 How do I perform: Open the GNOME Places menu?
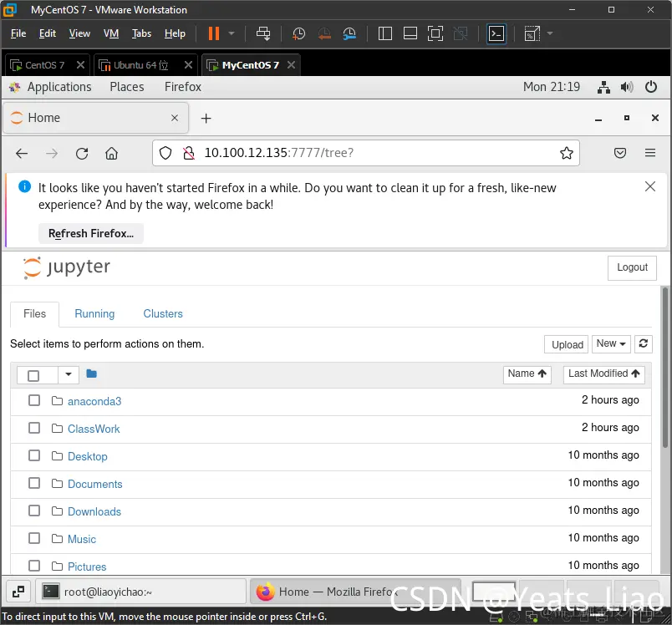point(127,87)
